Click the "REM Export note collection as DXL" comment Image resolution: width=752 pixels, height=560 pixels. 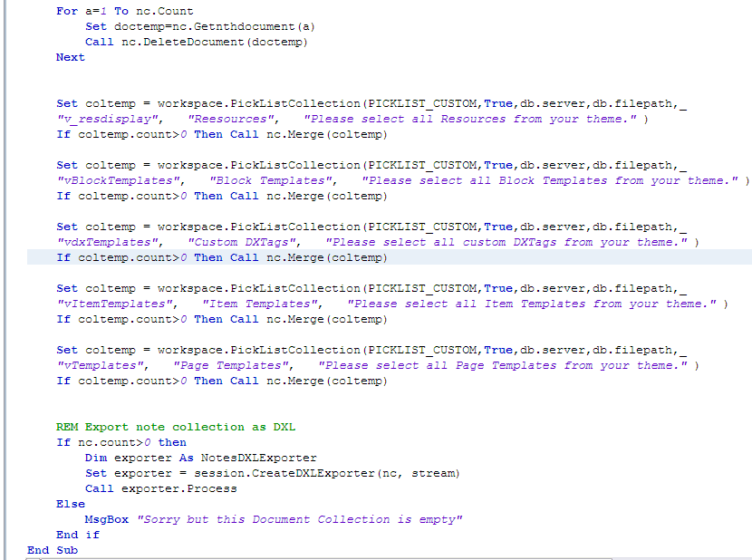click(x=176, y=427)
